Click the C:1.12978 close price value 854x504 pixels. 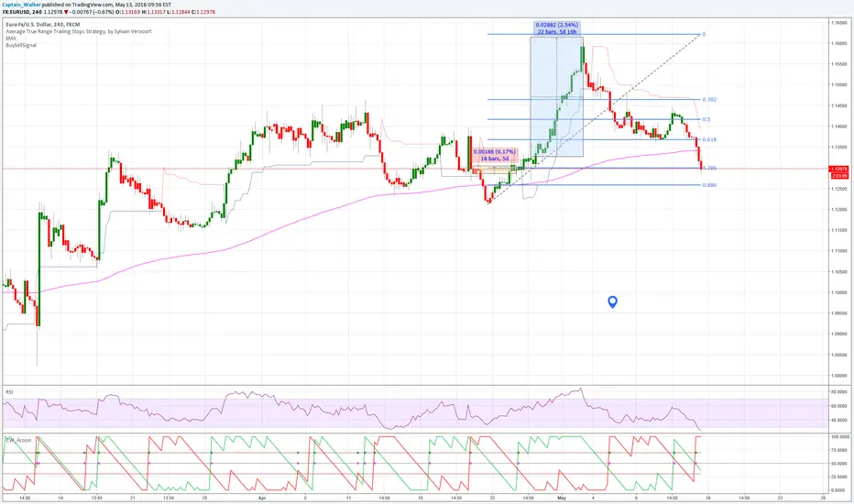203,11
